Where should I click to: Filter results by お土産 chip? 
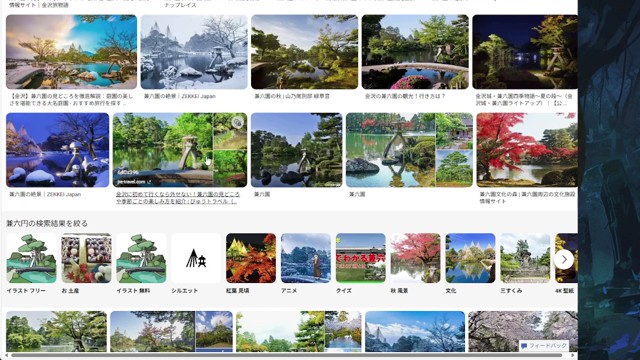click(86, 264)
